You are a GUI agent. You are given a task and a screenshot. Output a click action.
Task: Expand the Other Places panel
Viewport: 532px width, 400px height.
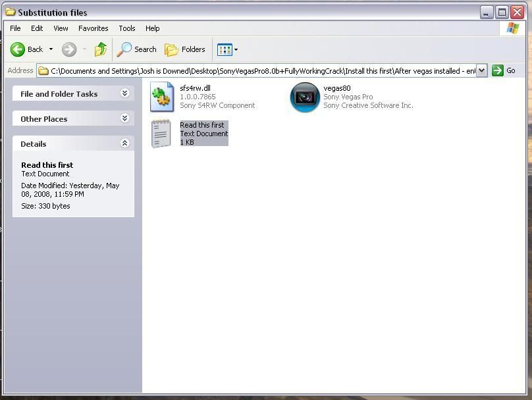click(125, 118)
